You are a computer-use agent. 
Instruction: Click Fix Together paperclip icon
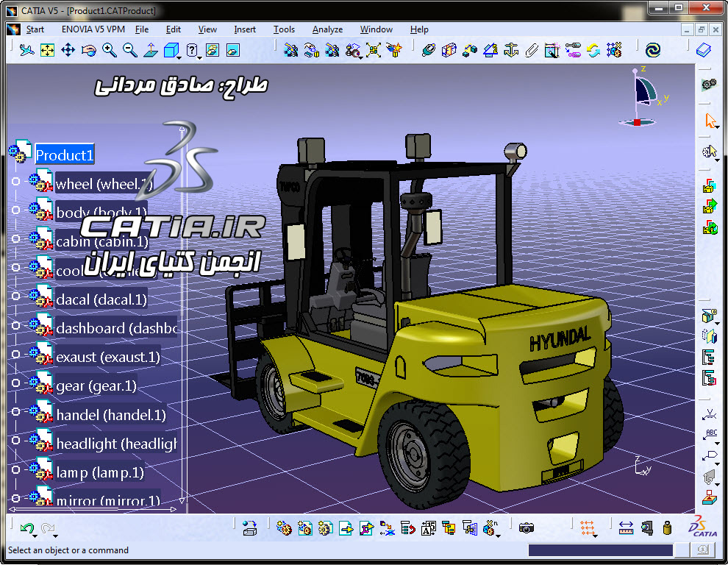531,50
